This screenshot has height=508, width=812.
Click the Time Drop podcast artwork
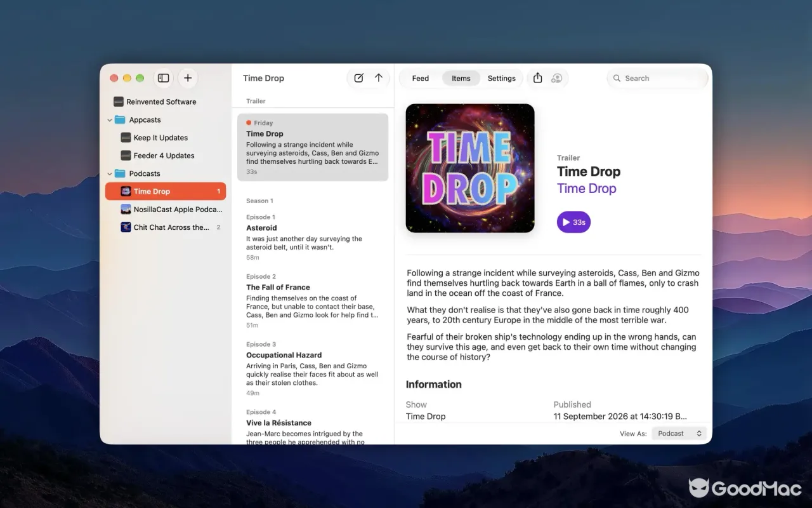tap(470, 168)
